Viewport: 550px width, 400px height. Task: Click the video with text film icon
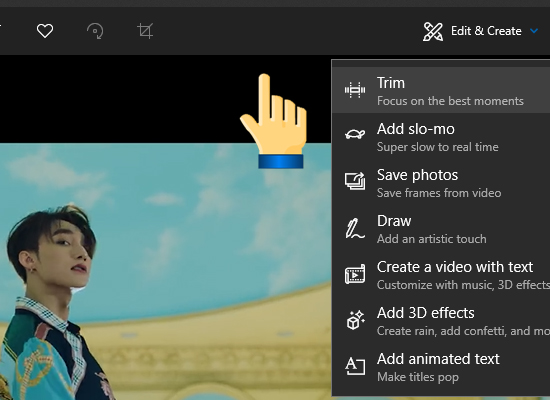click(x=355, y=274)
